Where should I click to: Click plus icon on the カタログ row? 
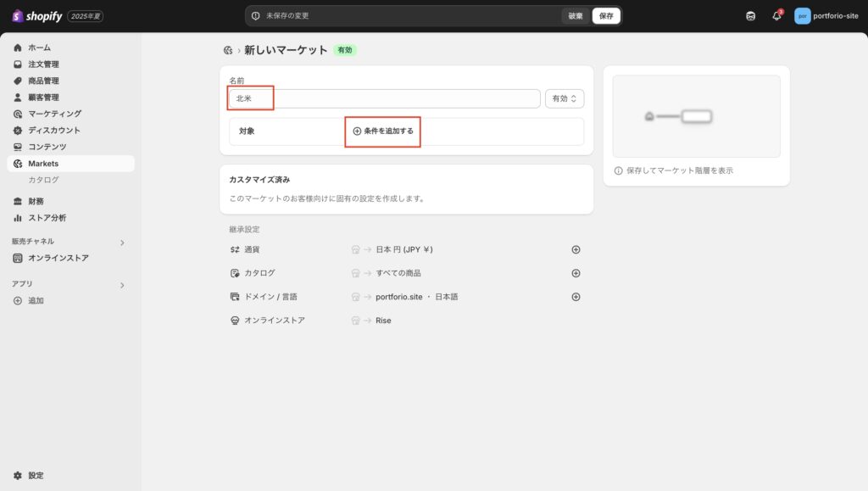576,273
